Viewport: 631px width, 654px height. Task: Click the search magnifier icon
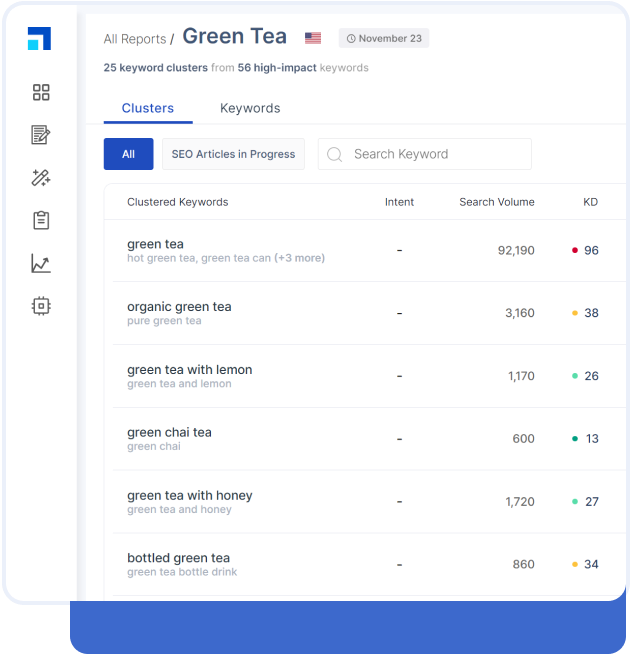[334, 154]
